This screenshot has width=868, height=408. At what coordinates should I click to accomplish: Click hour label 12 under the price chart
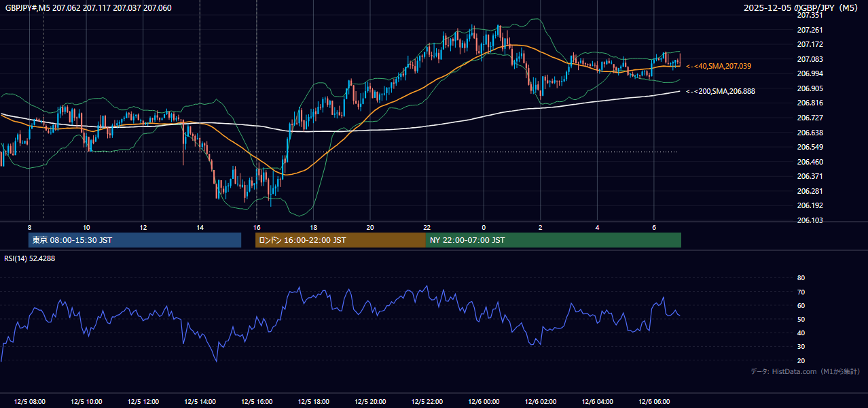point(143,227)
